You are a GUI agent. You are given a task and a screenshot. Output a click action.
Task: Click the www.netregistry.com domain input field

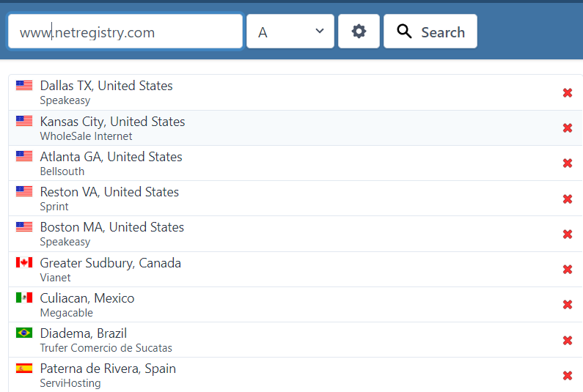click(x=125, y=32)
